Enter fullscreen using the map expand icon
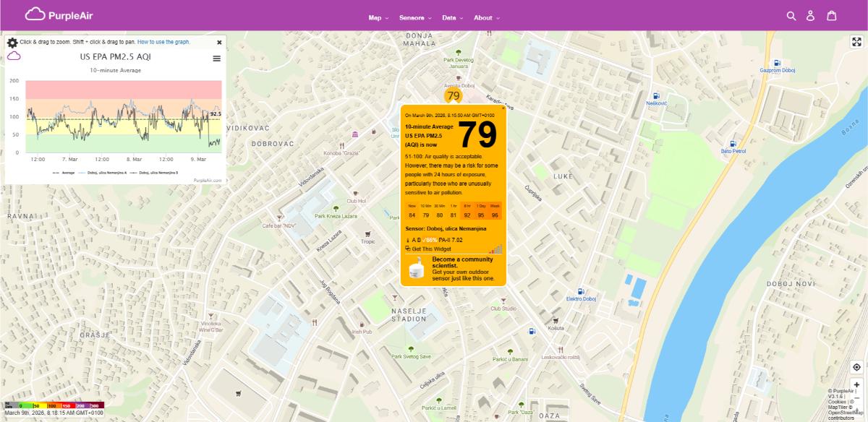The width and height of the screenshot is (868, 422). [x=856, y=41]
